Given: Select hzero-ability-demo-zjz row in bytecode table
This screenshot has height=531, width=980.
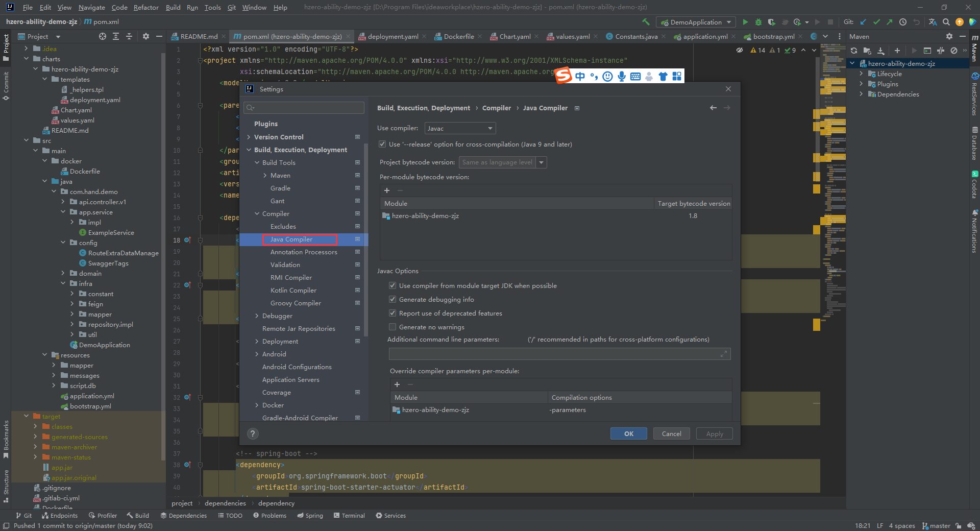Looking at the screenshot, I should click(556, 216).
